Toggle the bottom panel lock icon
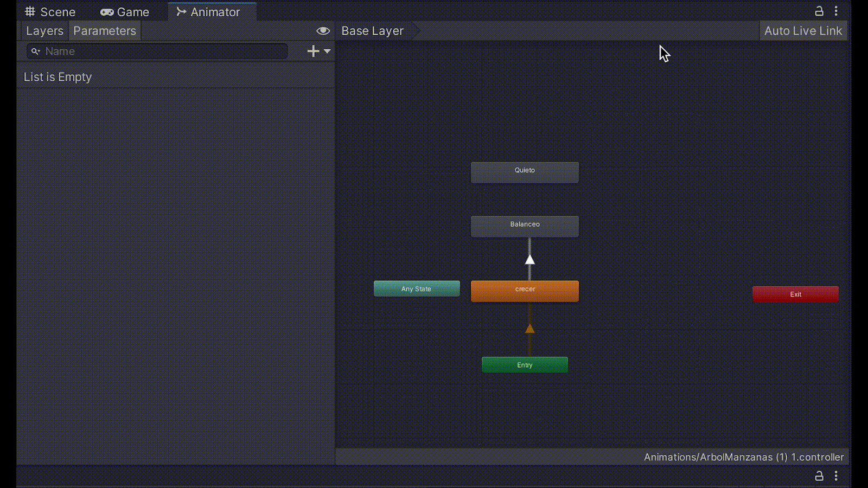This screenshot has height=488, width=868. pyautogui.click(x=819, y=476)
